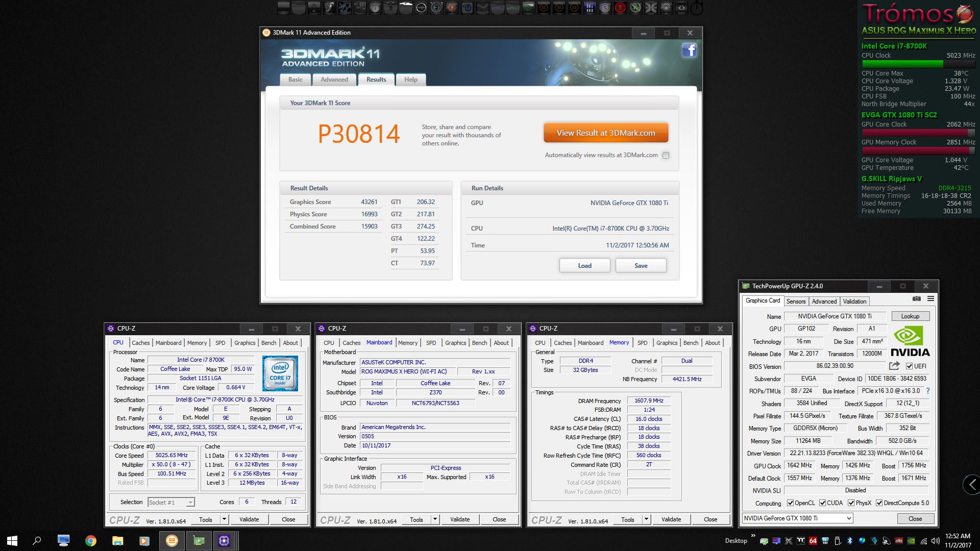
Task: Click the blue equalizer icon in top dock
Action: [590, 8]
